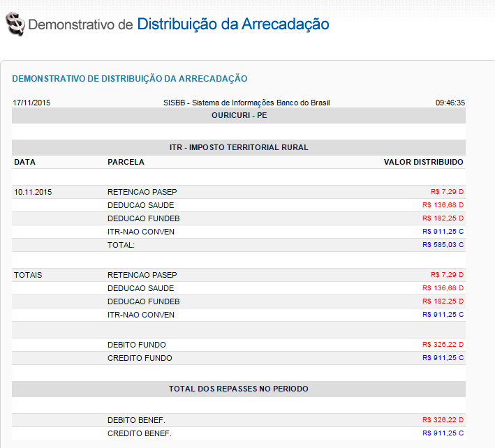Click 'SISBB - Sistema de Informações Banco do Brasil'
This screenshot has width=495, height=448.
(246, 103)
